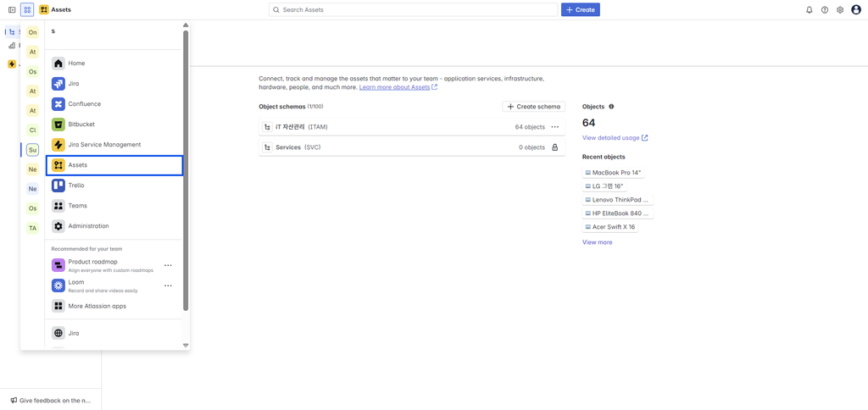
Task: Select the yellow 'Ne' site tile
Action: (33, 169)
